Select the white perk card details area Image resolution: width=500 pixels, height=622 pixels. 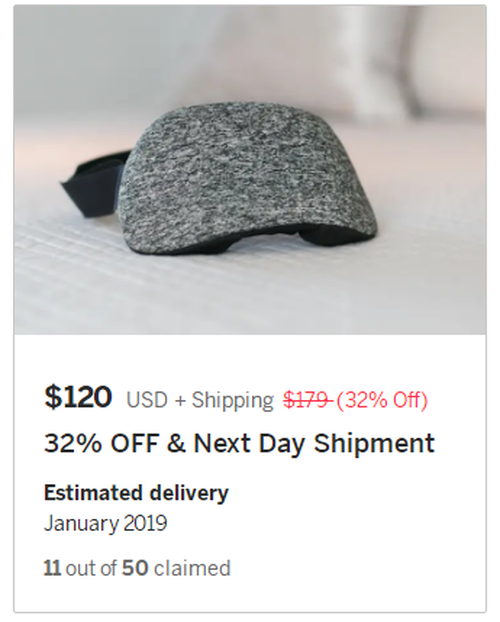(250, 473)
